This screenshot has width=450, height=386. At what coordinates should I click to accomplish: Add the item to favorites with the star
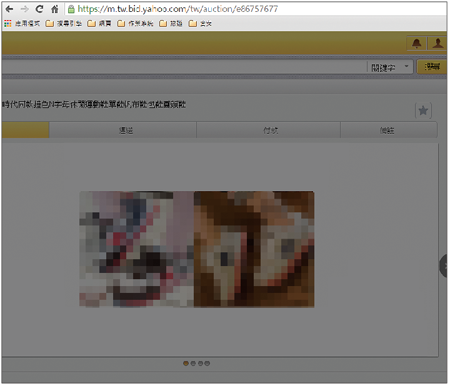click(423, 110)
